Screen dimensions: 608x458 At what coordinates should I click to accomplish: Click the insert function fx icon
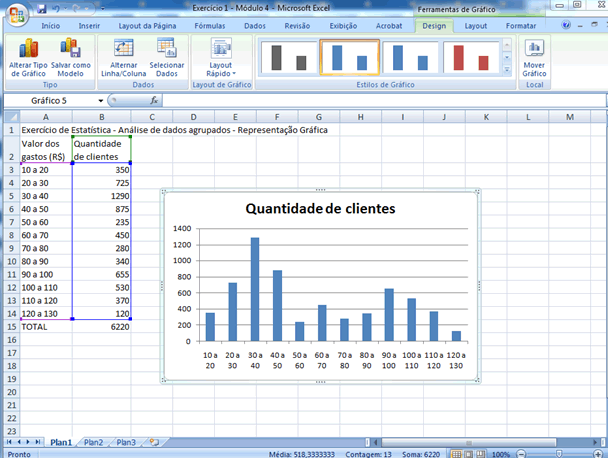click(154, 101)
